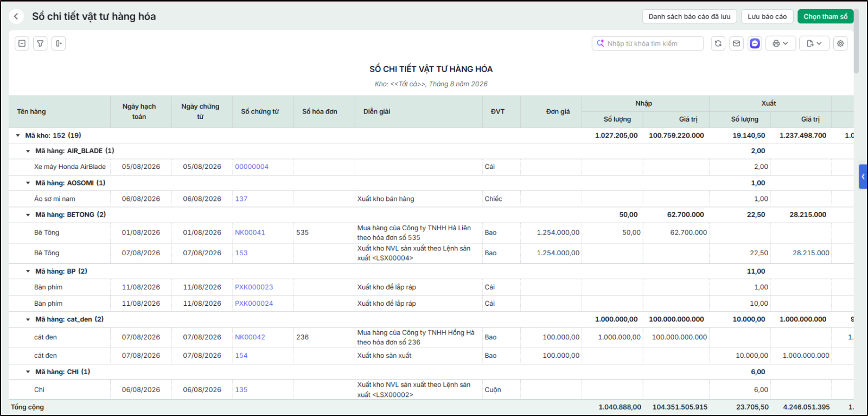Click the column layout icon

pos(59,43)
